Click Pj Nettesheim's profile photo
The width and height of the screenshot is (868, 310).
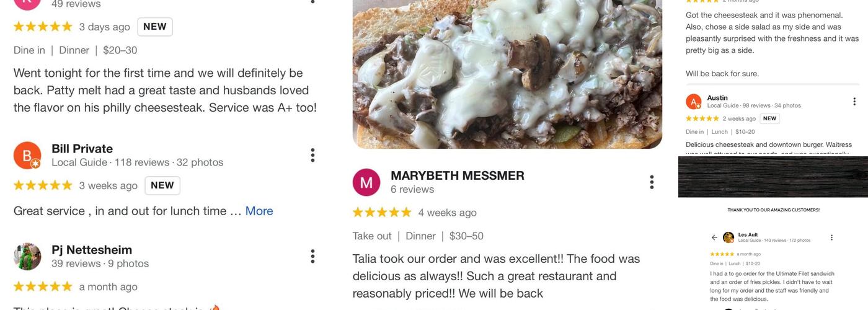click(x=27, y=257)
